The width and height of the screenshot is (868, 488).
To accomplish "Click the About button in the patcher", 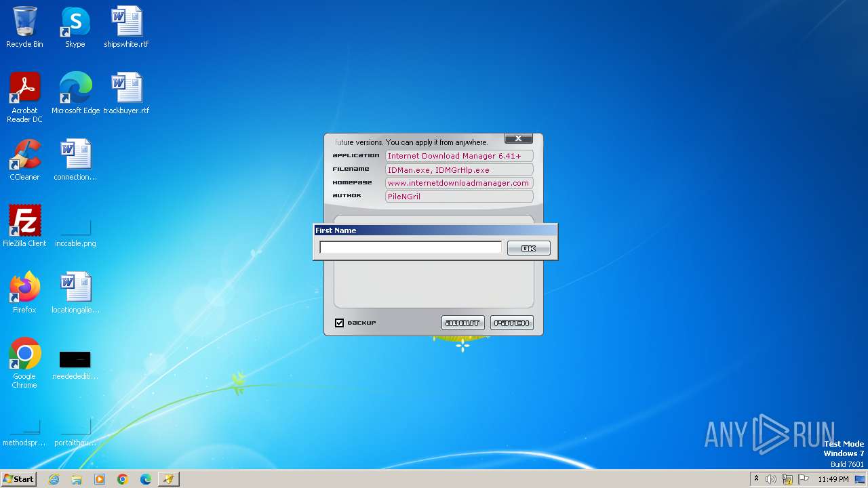I will 463,323.
